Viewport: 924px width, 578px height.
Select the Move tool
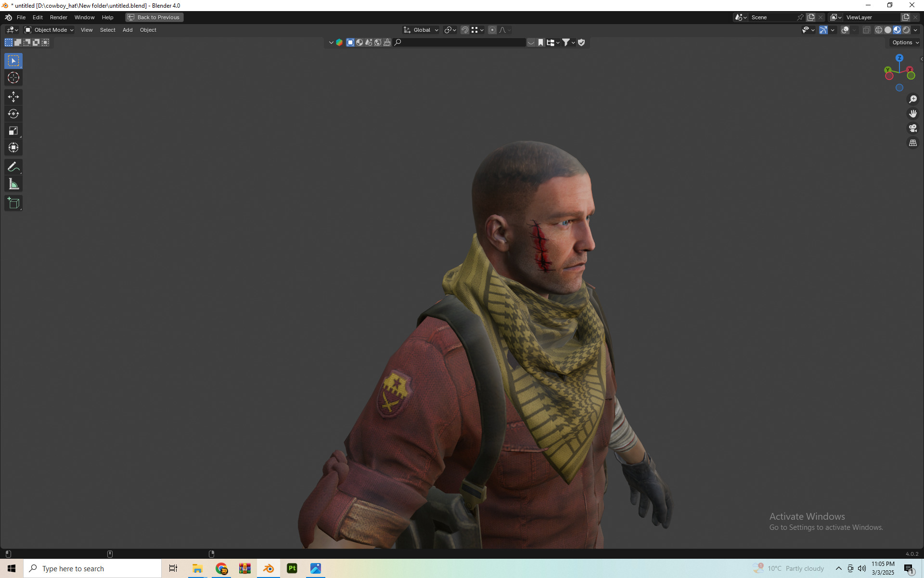(x=13, y=97)
